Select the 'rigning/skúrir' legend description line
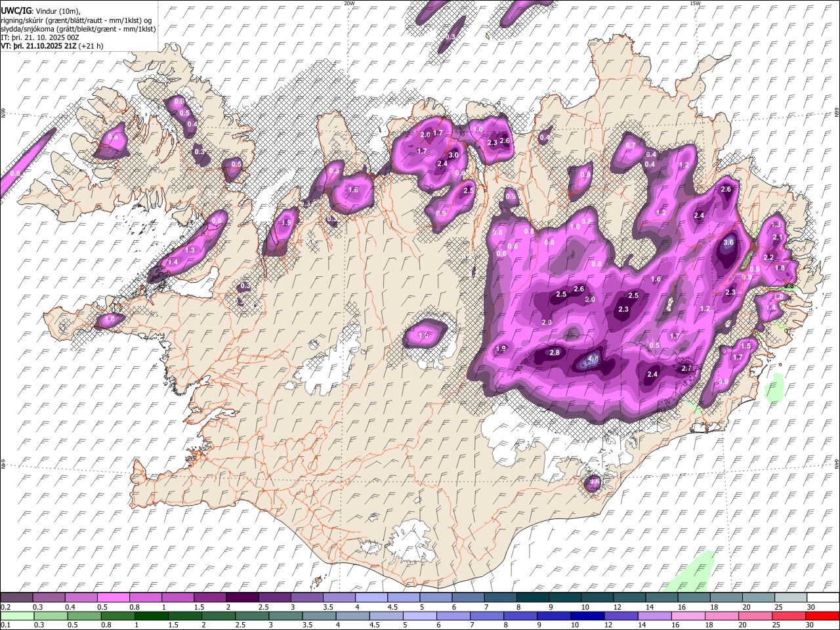Screen dimensions: 840x630 tap(76, 20)
